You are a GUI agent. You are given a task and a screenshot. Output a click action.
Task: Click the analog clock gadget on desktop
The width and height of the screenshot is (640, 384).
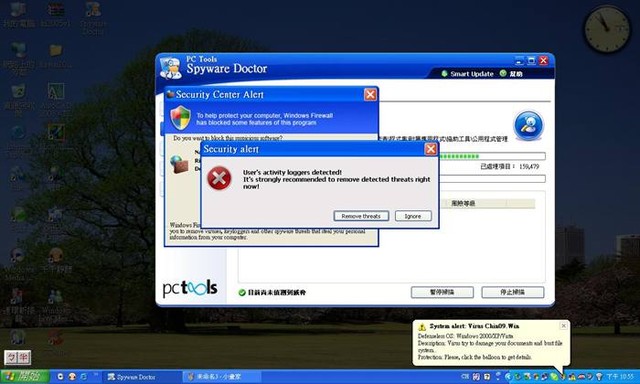607,29
